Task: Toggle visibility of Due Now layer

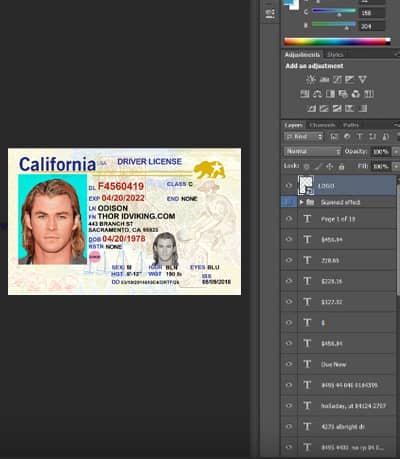Action: coord(289,364)
